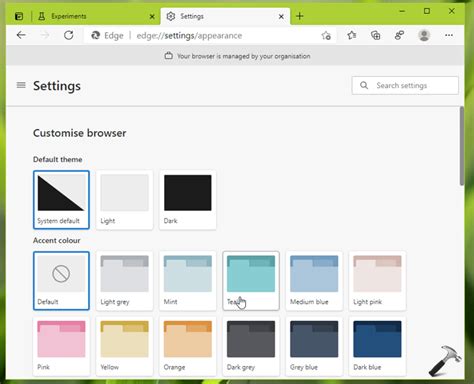Open Collections icon in toolbar
Screen dimensions: 474x384
(376, 35)
